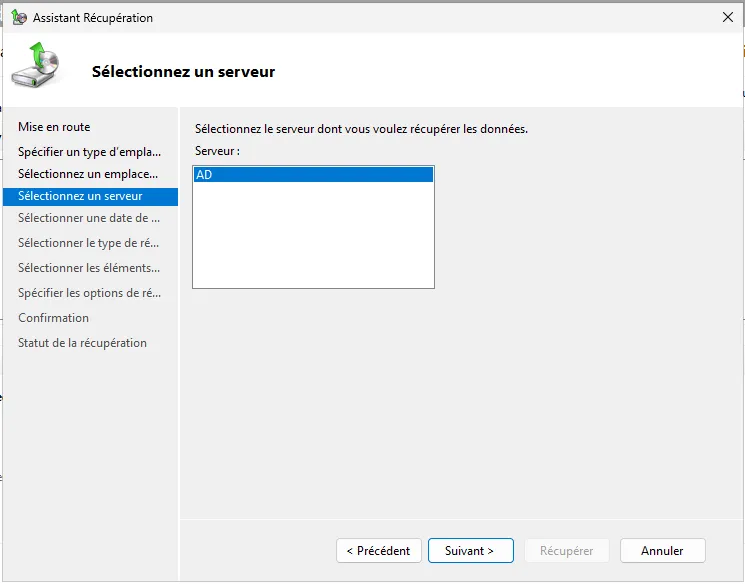The image size is (745, 584).
Task: Cancel the wizard with Annuler
Action: tap(662, 551)
